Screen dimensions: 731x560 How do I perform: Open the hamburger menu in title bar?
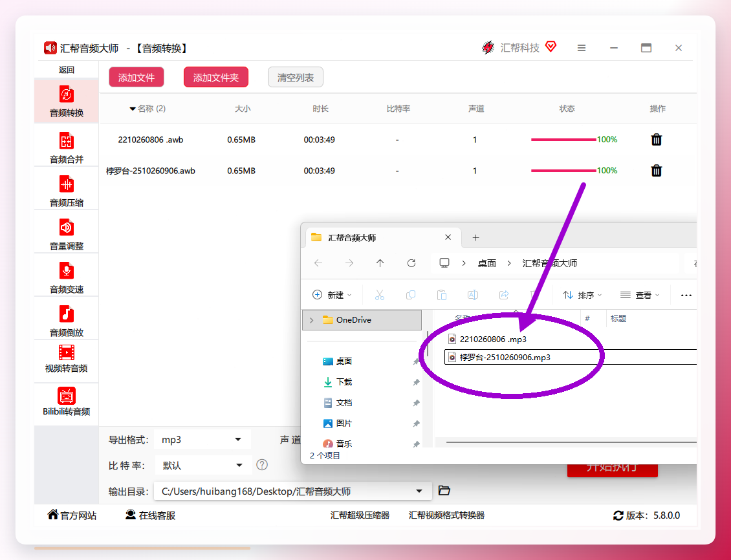click(582, 48)
